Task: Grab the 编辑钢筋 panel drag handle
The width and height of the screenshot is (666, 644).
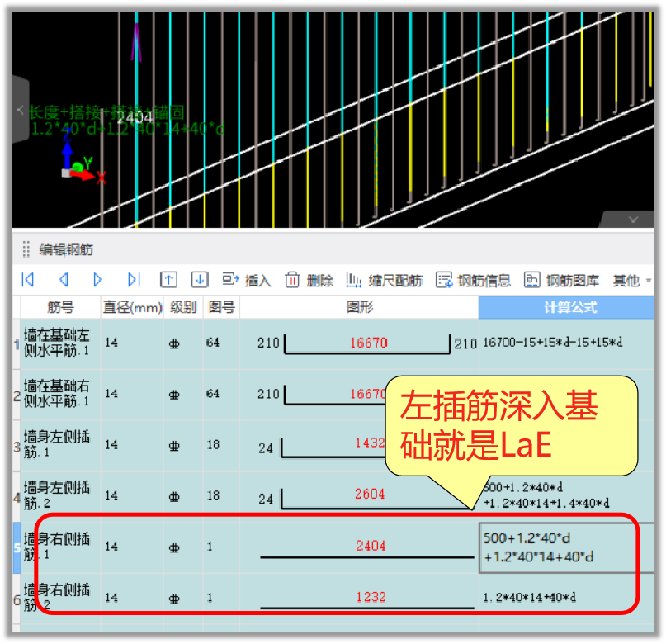Action: 26,249
